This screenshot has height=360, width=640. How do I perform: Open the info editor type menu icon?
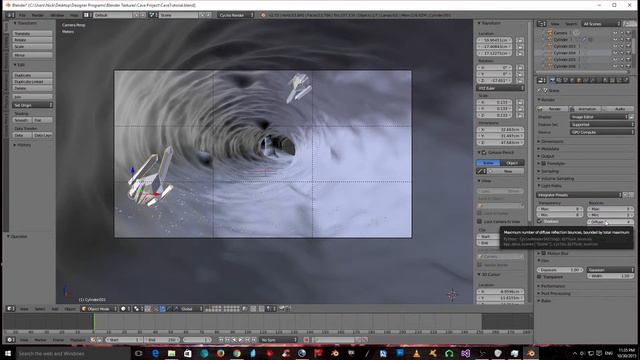[10, 15]
